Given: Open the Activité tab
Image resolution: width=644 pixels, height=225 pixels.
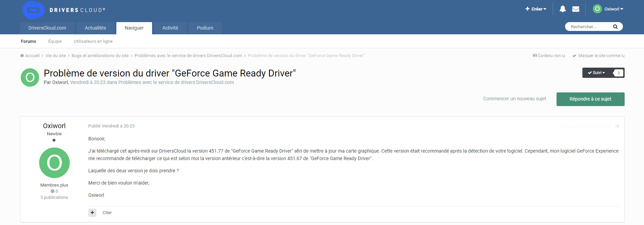Looking at the screenshot, I should [170, 28].
